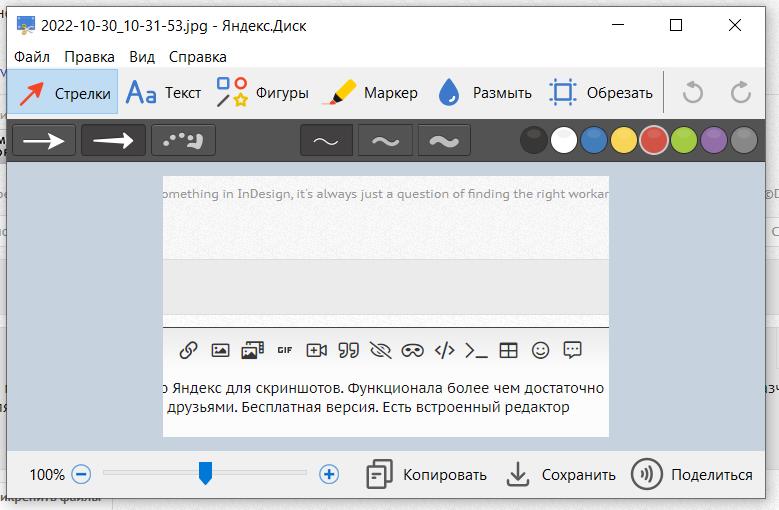This screenshot has width=779, height=510.
Task: Close the Яндекс.Диск editor window
Action: (735, 25)
